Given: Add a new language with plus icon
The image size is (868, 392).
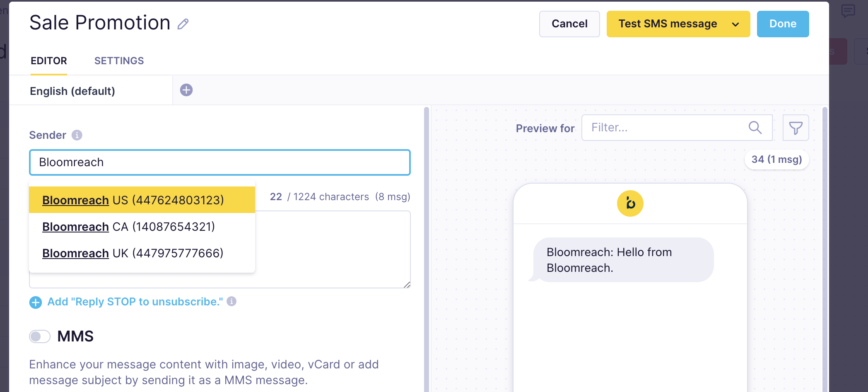Looking at the screenshot, I should click(186, 90).
